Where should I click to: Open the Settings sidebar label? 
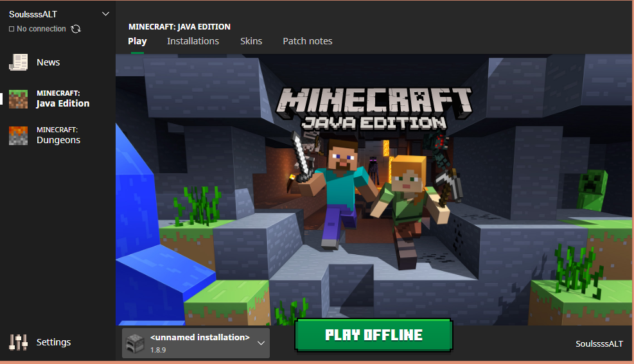point(53,342)
